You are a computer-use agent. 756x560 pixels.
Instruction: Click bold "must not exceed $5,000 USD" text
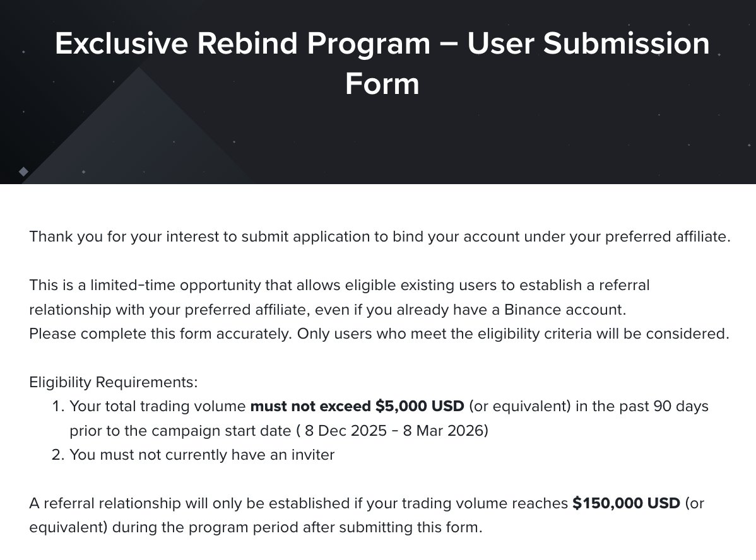(357, 406)
